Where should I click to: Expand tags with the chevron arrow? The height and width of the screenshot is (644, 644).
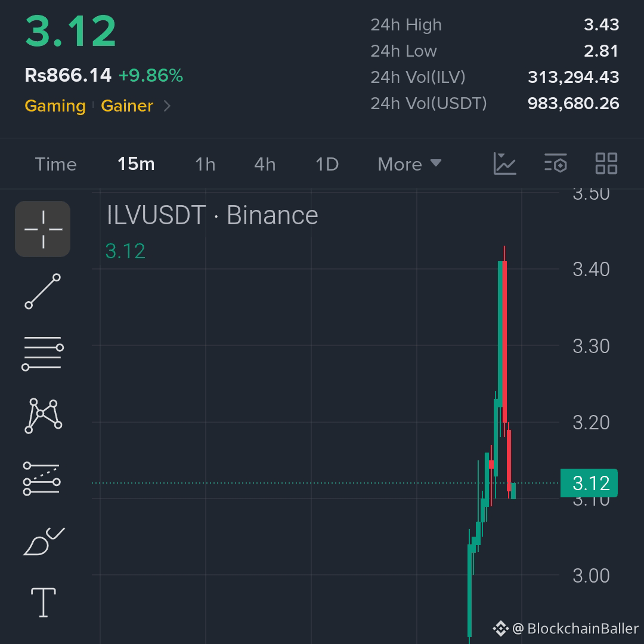167,106
